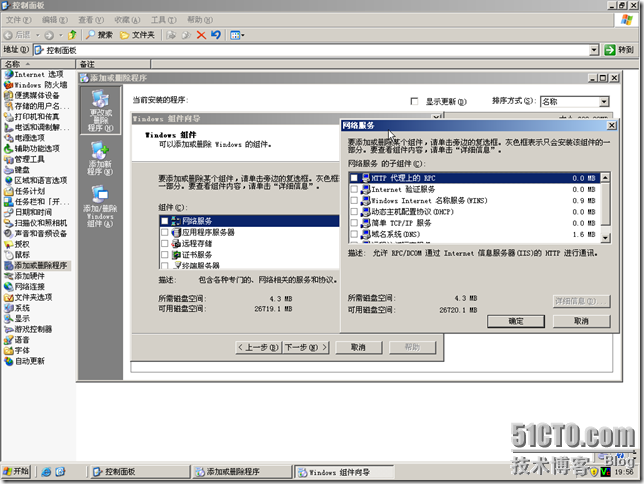The image size is (644, 484).
Task: Click subcomponent list scroll-up arrow
Action: click(x=605, y=177)
